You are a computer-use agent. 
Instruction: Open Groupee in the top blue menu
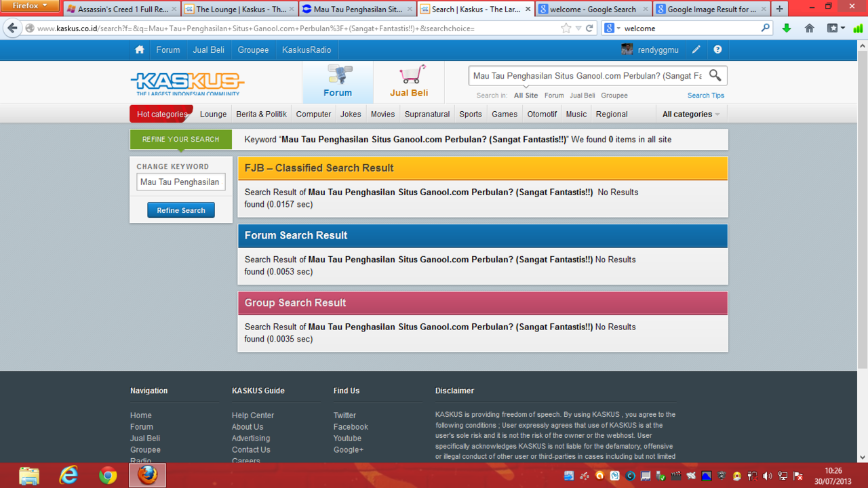(253, 49)
